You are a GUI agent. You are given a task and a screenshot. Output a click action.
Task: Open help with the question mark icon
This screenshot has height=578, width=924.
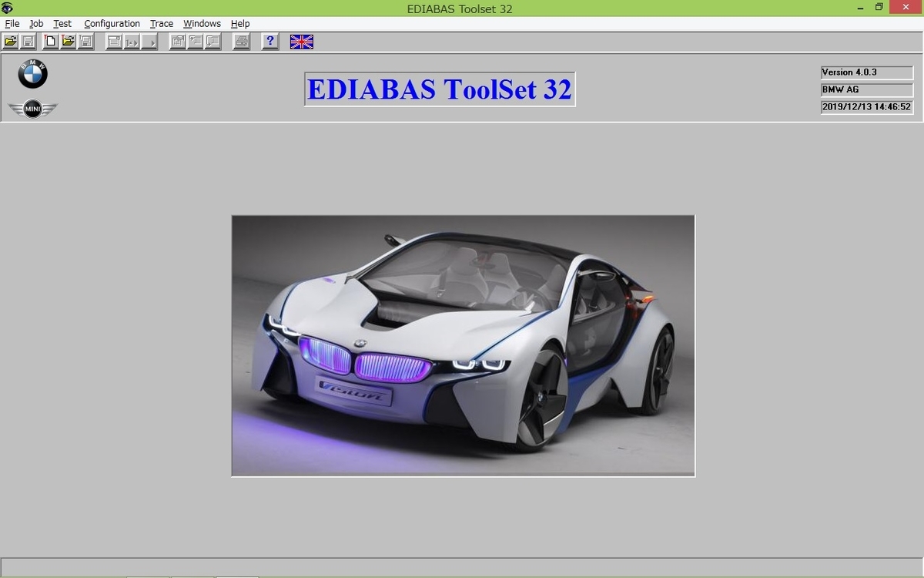coord(270,42)
